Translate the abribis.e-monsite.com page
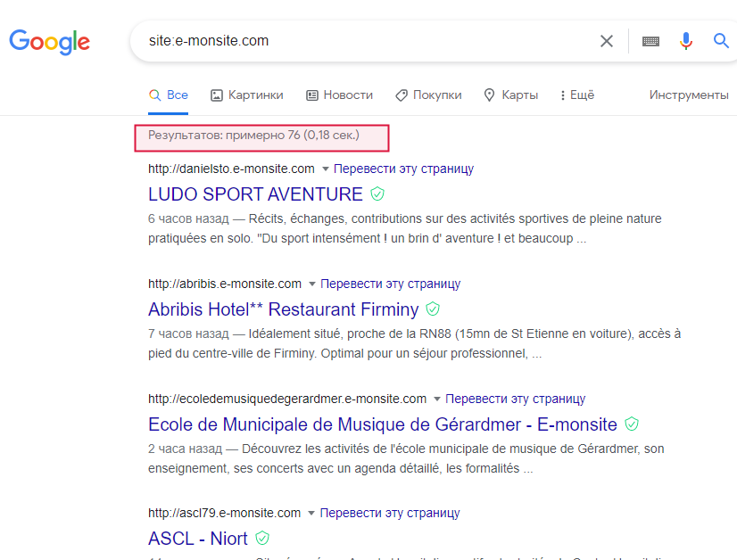This screenshot has height=560, width=737. pyautogui.click(x=390, y=284)
